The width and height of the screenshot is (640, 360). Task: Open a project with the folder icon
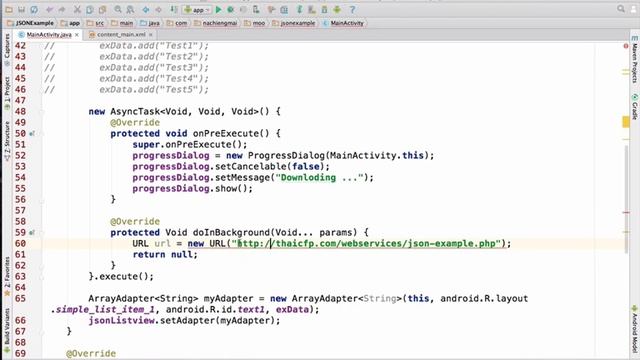click(x=9, y=9)
